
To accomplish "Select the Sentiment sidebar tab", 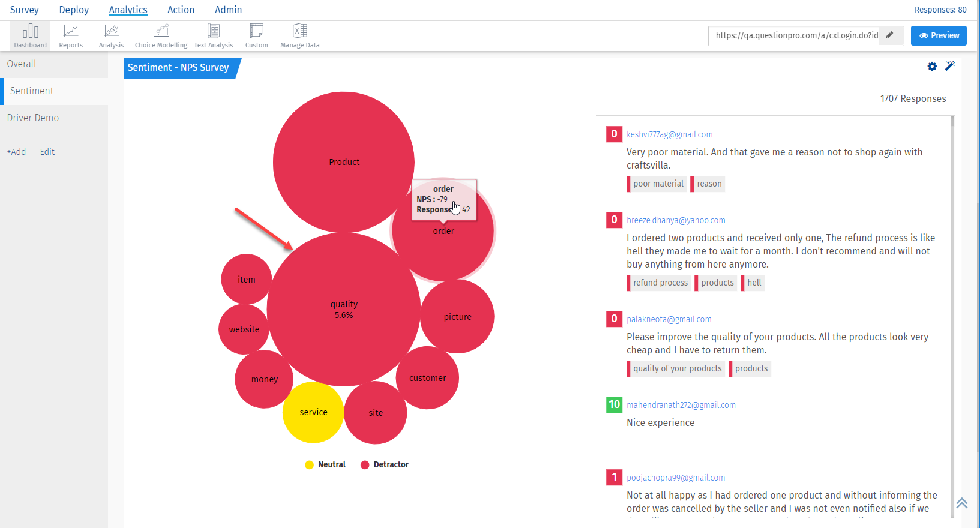I will coord(54,91).
